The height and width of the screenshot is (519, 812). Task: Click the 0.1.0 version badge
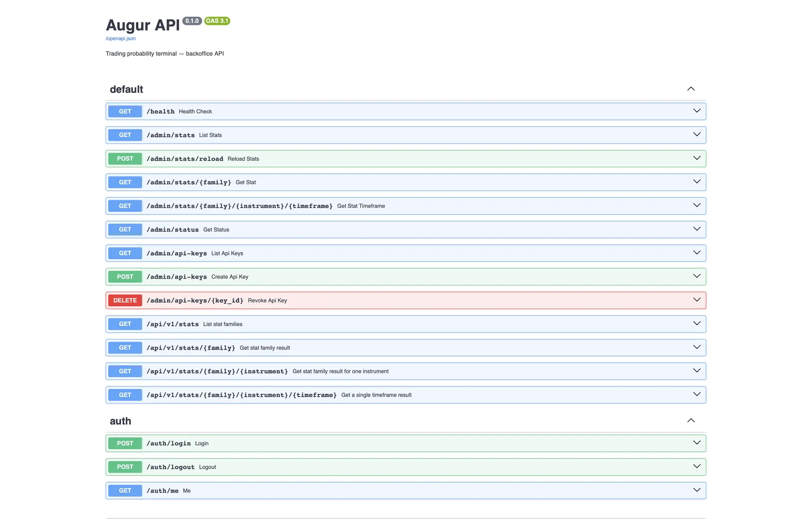point(192,21)
